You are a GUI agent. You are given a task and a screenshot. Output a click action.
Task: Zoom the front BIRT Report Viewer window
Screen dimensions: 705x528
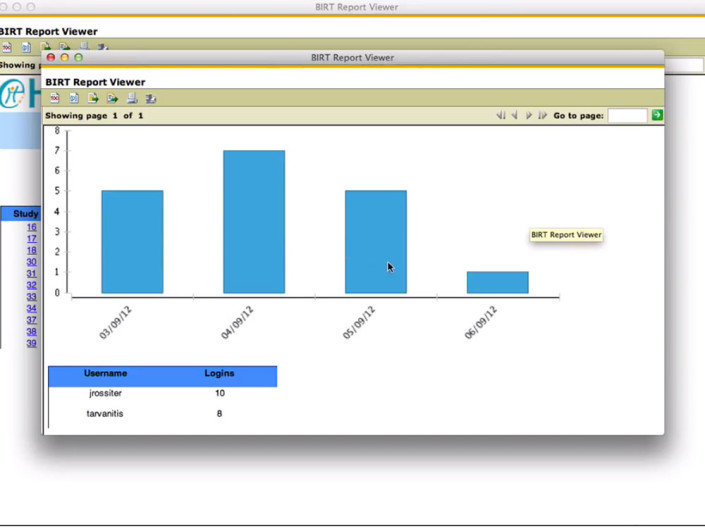click(x=79, y=57)
